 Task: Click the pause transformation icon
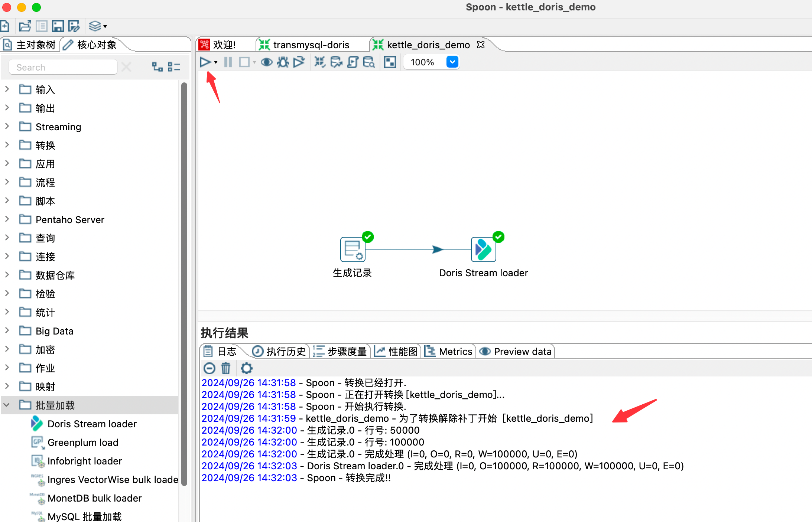pyautogui.click(x=228, y=62)
